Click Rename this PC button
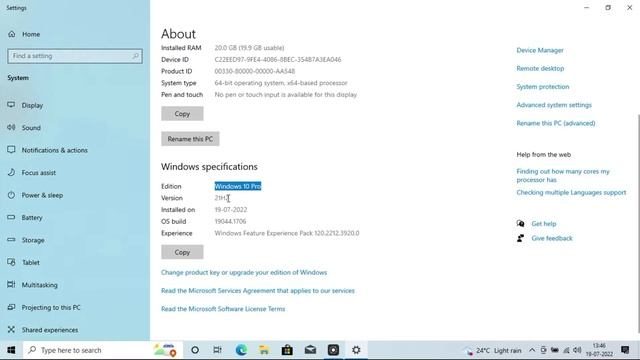 tap(190, 139)
